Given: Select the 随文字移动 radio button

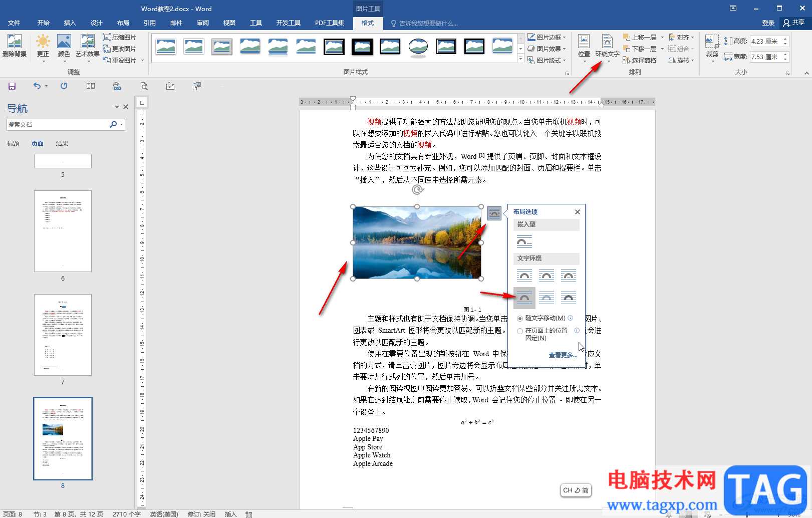Looking at the screenshot, I should (520, 319).
